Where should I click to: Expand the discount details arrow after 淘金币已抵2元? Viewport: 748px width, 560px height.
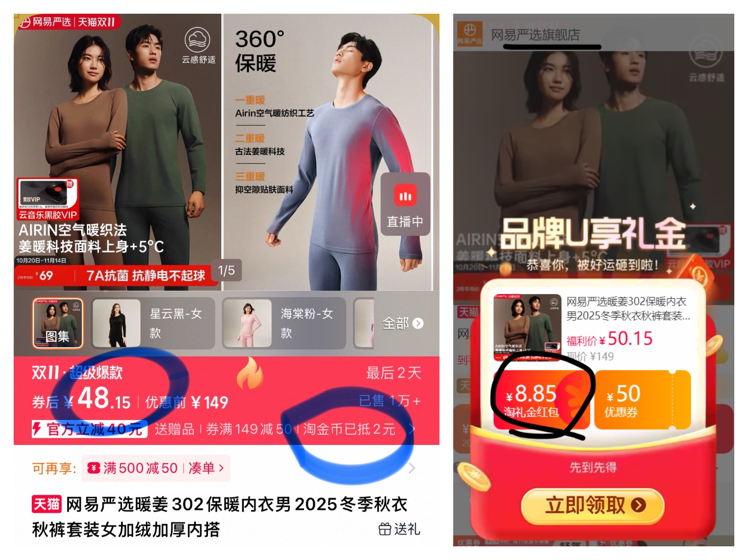coord(412,429)
